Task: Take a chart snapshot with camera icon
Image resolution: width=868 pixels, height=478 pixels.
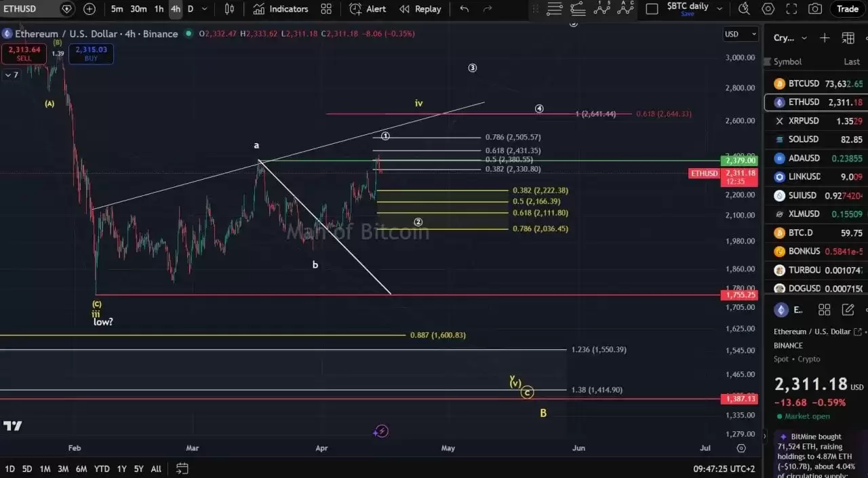Action: 815,9
